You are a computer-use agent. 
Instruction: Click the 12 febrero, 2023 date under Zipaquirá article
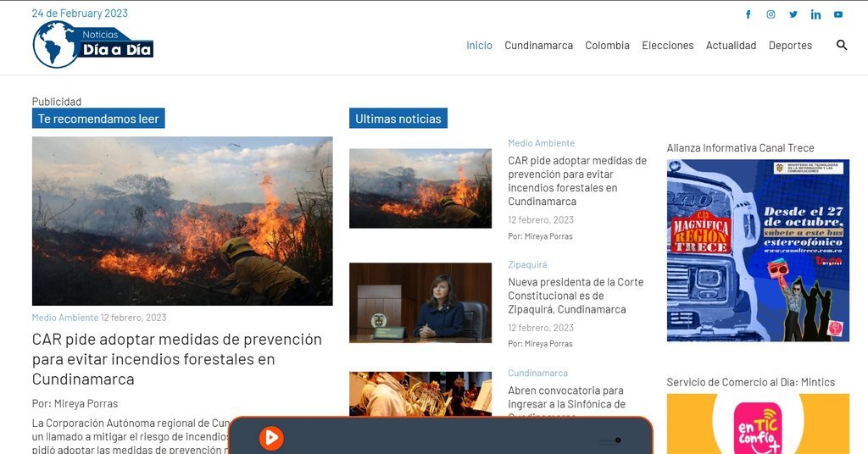541,327
